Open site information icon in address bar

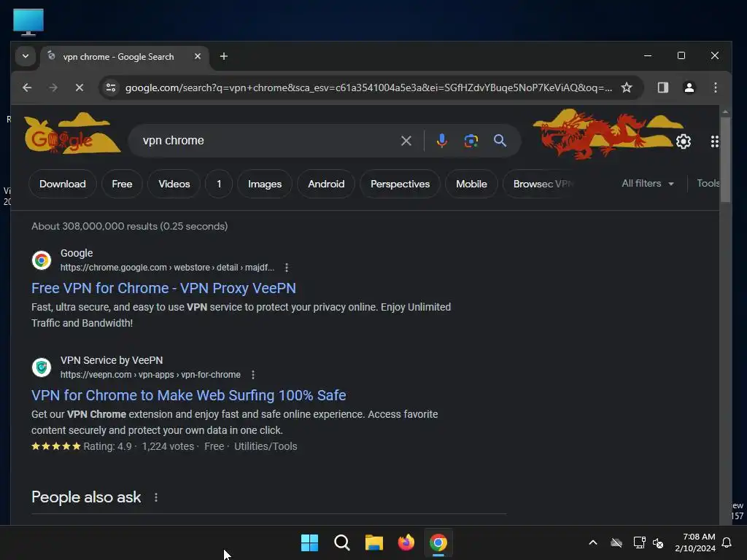111,87
